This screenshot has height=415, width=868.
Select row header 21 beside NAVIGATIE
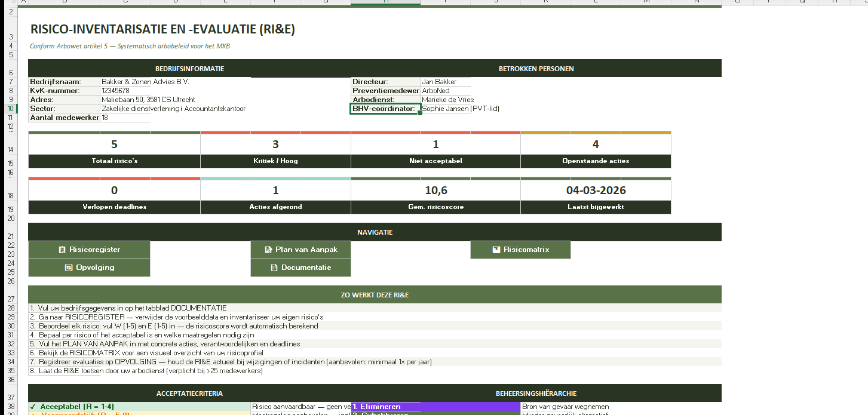(11, 236)
